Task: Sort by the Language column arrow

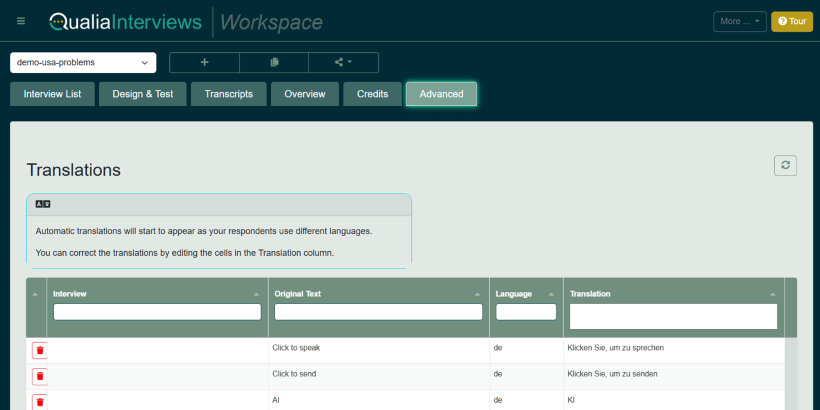Action: [551, 294]
